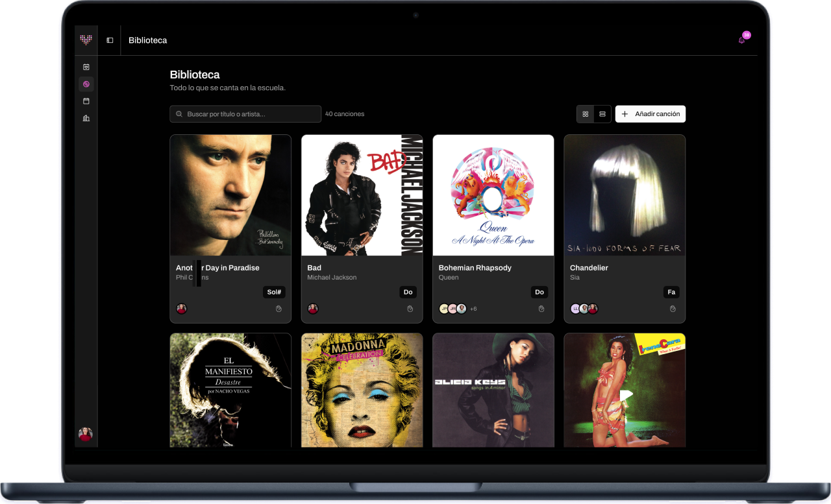
Task: Open the calendar icon in sidebar
Action: (x=86, y=101)
